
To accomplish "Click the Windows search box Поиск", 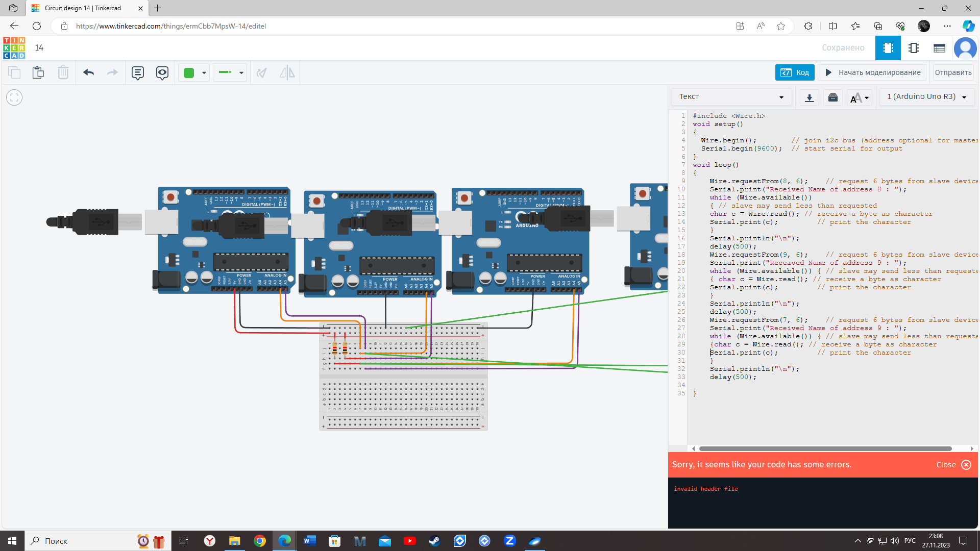I will pyautogui.click(x=97, y=541).
